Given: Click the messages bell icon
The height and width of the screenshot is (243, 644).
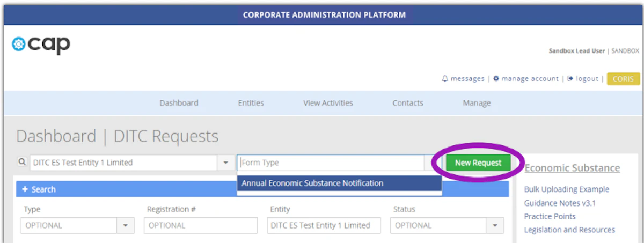Looking at the screenshot, I should point(444,79).
